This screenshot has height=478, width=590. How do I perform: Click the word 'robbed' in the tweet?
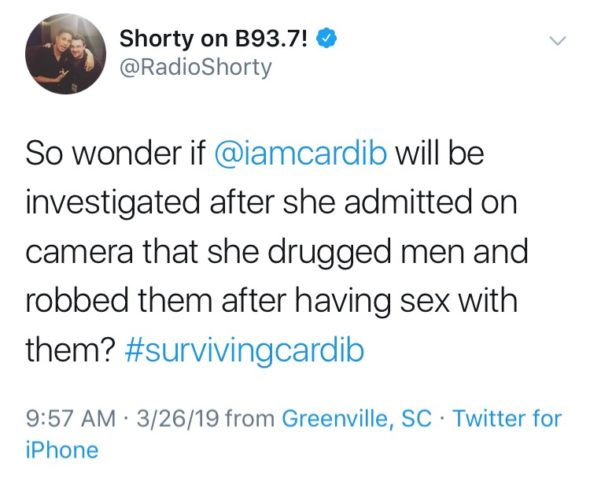click(77, 301)
